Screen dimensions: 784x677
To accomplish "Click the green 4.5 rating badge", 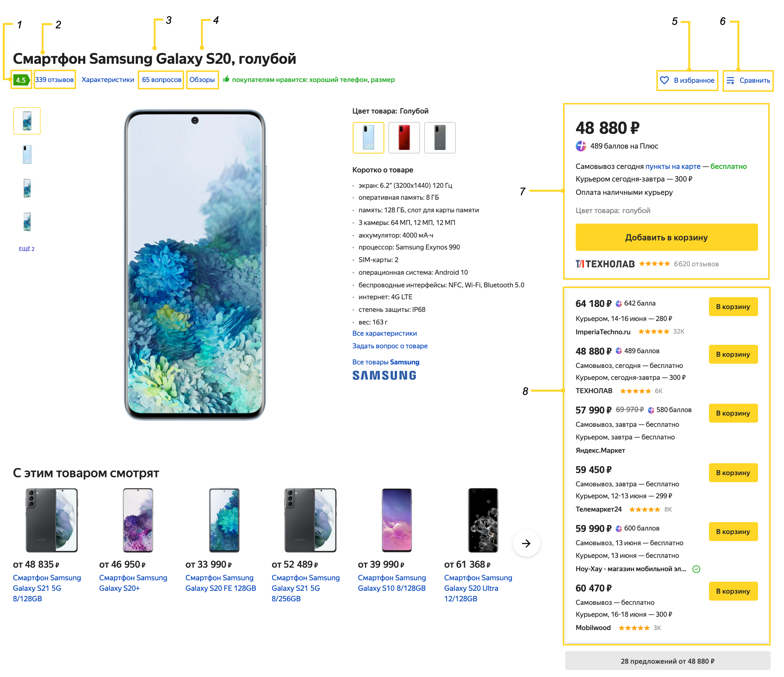I will (21, 80).
